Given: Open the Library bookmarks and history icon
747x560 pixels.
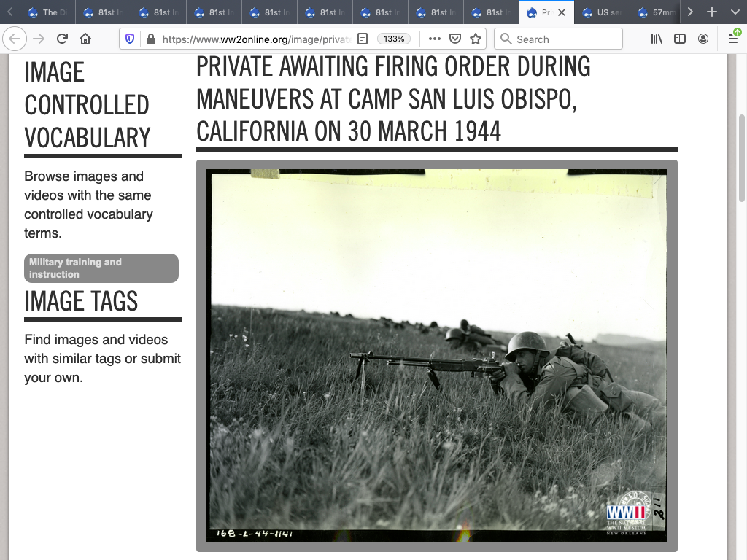Looking at the screenshot, I should [657, 39].
